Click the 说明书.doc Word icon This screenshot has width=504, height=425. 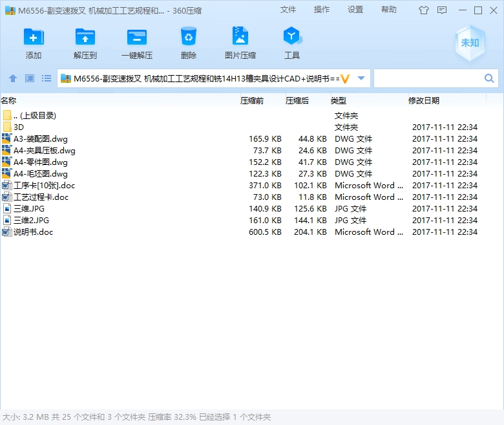[6, 232]
